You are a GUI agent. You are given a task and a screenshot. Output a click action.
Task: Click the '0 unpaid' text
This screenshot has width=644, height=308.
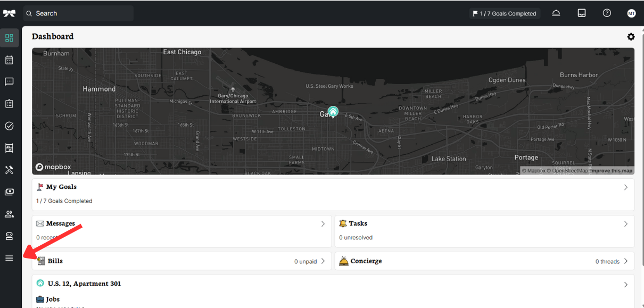306,262
